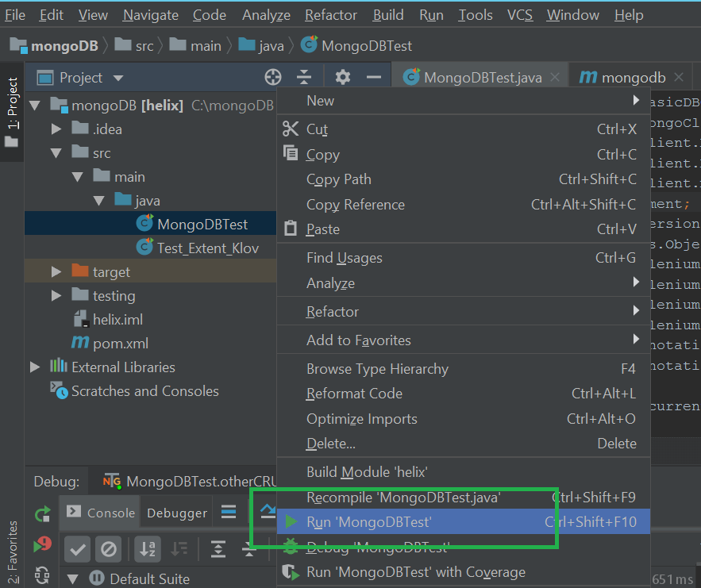Screen dimensions: 701x588
Task: Select Find Usages in context menu
Action: (x=344, y=257)
